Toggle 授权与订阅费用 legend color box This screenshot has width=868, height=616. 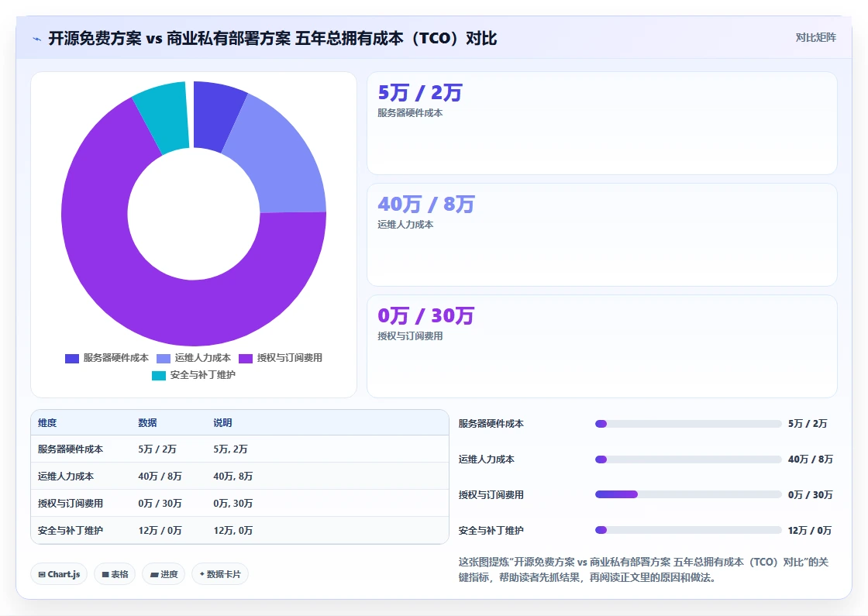[x=245, y=359]
